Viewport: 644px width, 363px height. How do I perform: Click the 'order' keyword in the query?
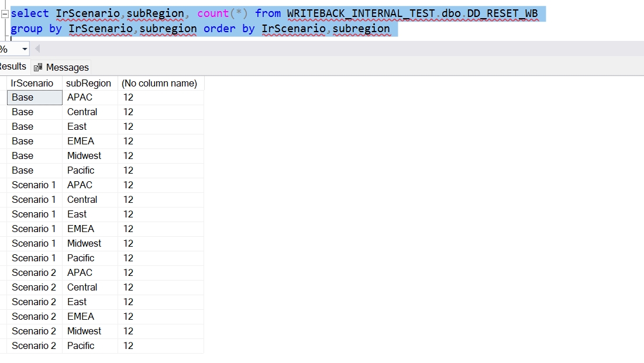219,29
